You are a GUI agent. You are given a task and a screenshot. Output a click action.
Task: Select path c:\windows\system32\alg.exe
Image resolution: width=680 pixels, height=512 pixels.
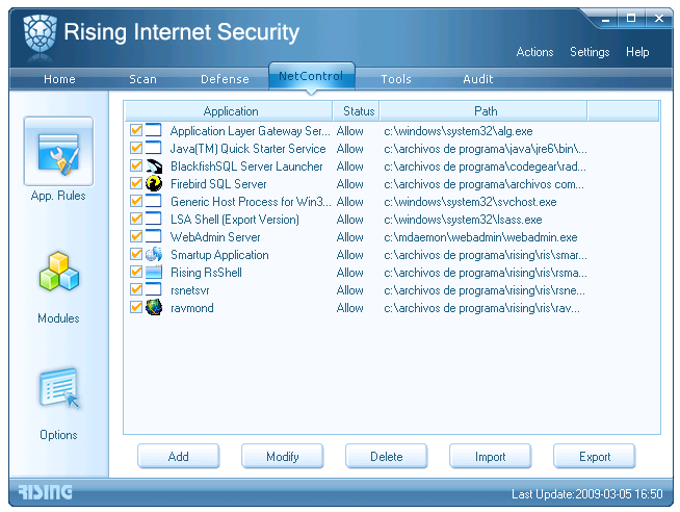tap(458, 131)
